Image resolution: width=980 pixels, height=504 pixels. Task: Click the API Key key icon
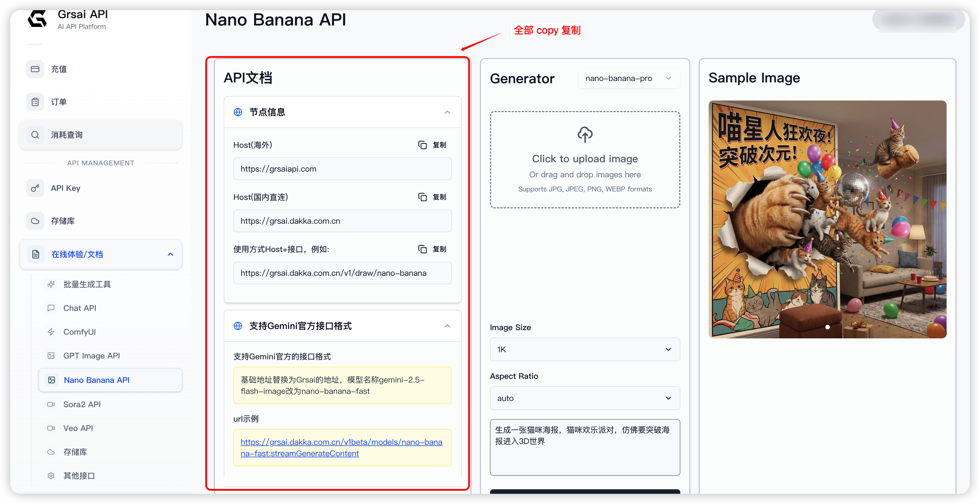point(35,188)
